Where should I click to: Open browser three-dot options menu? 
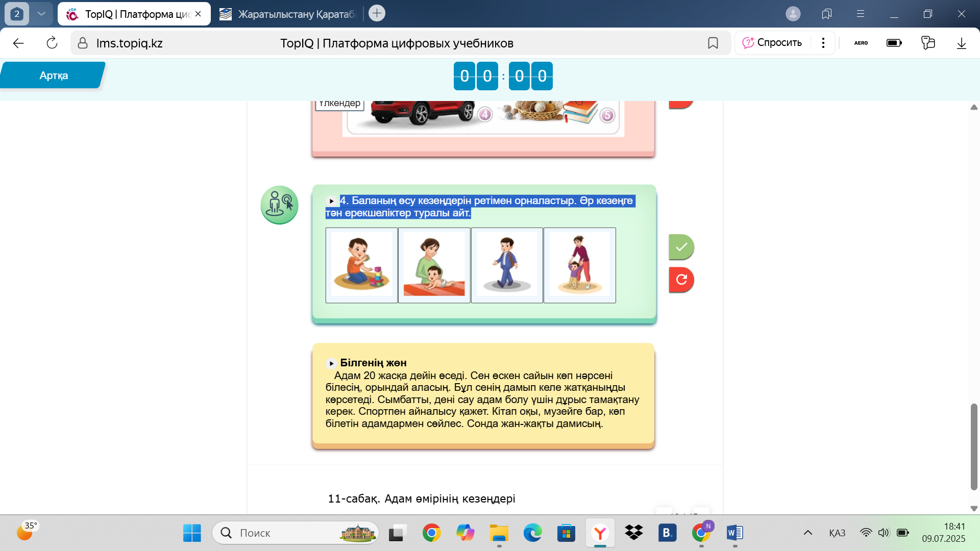[823, 43]
